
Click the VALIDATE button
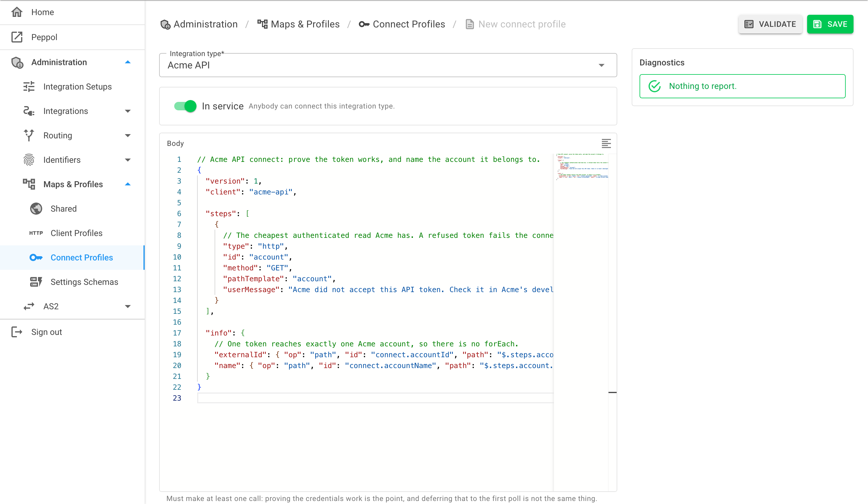[770, 24]
